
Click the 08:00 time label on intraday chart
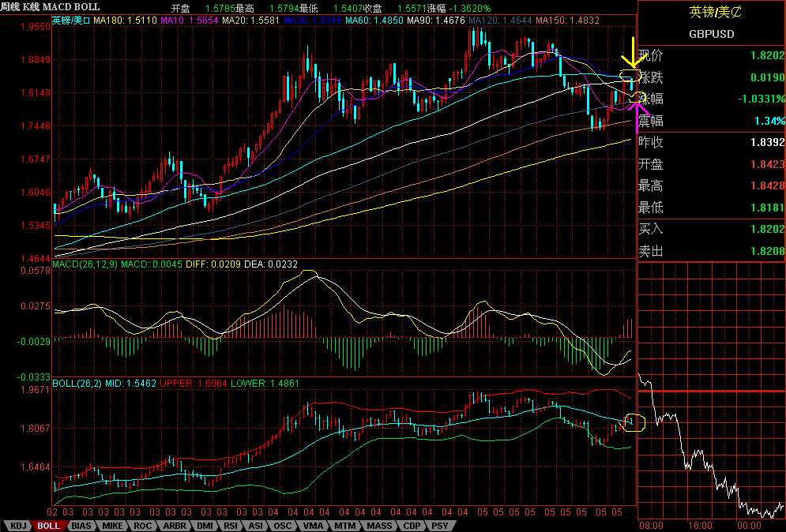pos(651,526)
